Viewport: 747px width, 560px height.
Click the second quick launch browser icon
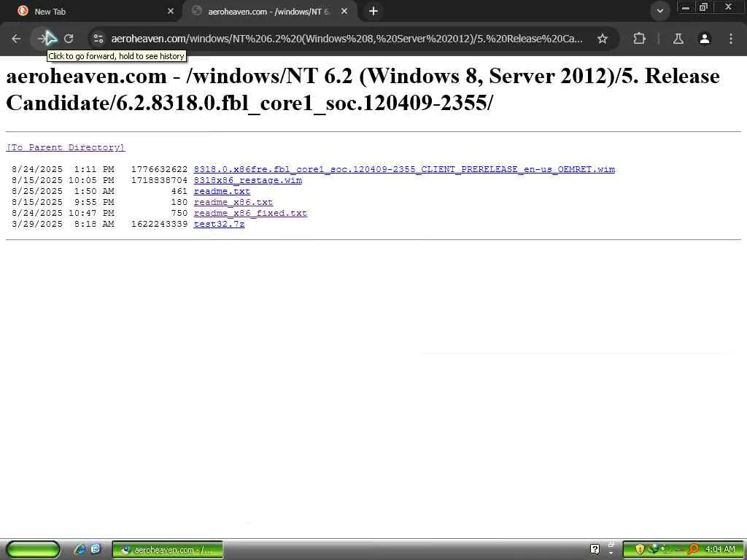[x=96, y=549]
